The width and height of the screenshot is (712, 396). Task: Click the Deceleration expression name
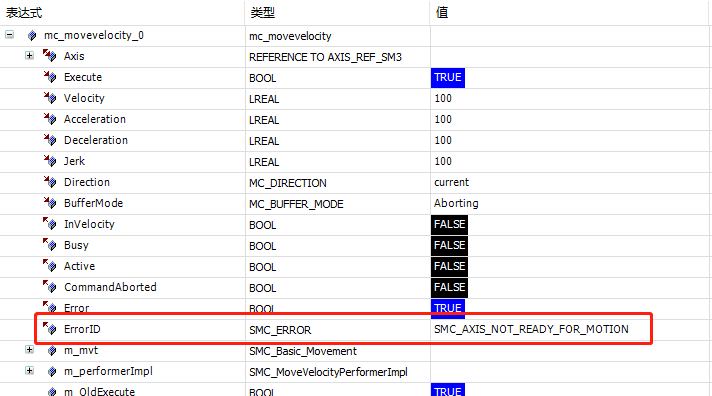(x=96, y=140)
